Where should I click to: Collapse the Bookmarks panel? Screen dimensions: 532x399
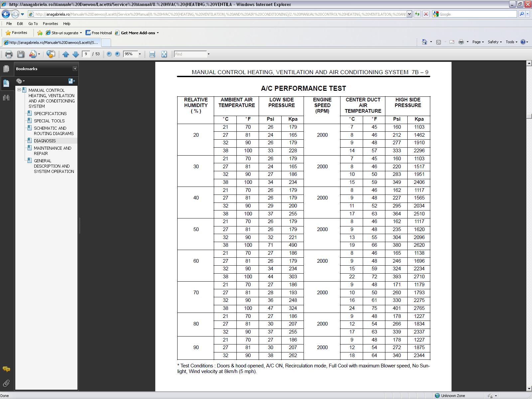click(75, 69)
